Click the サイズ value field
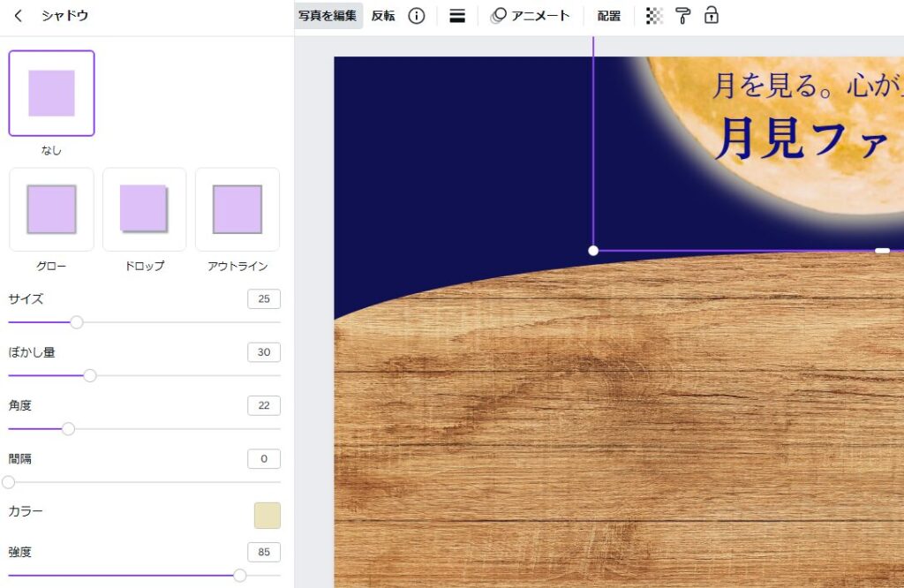 pyautogui.click(x=264, y=299)
